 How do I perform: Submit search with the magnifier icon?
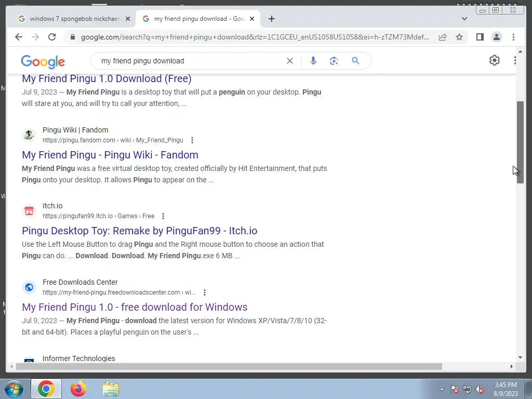(x=355, y=61)
